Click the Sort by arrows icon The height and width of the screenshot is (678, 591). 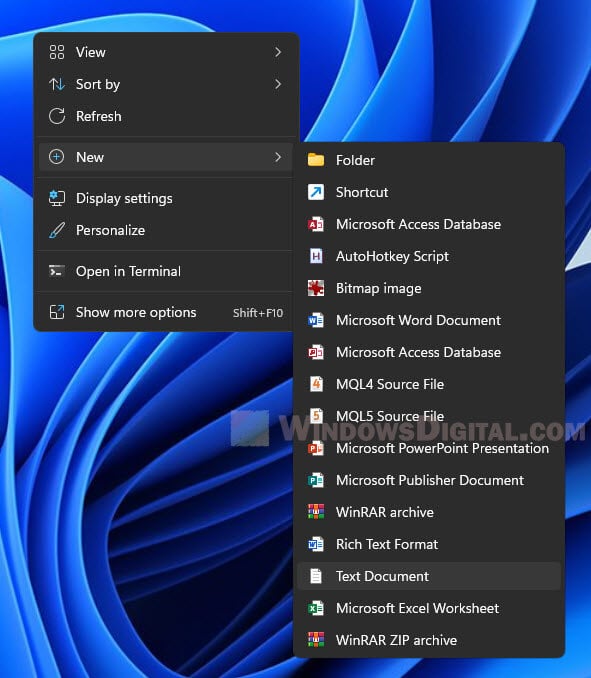click(57, 84)
